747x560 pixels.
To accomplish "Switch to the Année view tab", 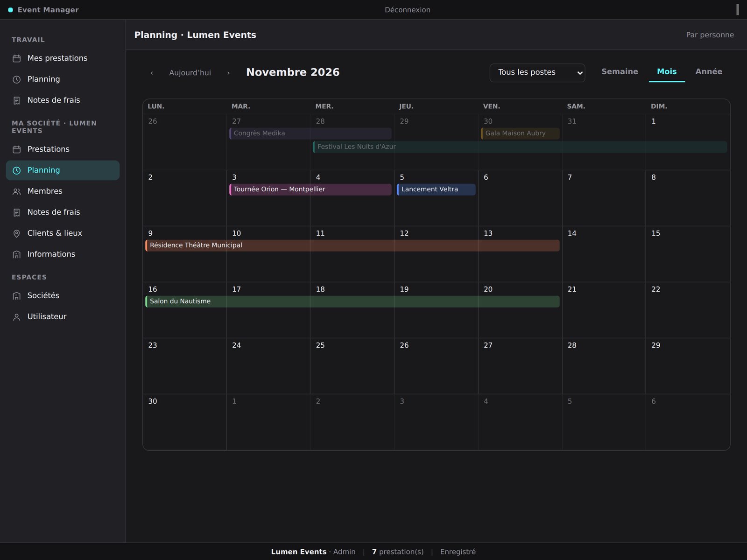I will [x=709, y=71].
